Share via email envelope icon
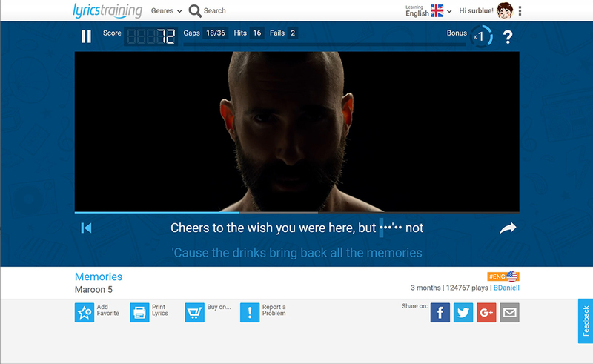The height and width of the screenshot is (364, 593). (509, 313)
